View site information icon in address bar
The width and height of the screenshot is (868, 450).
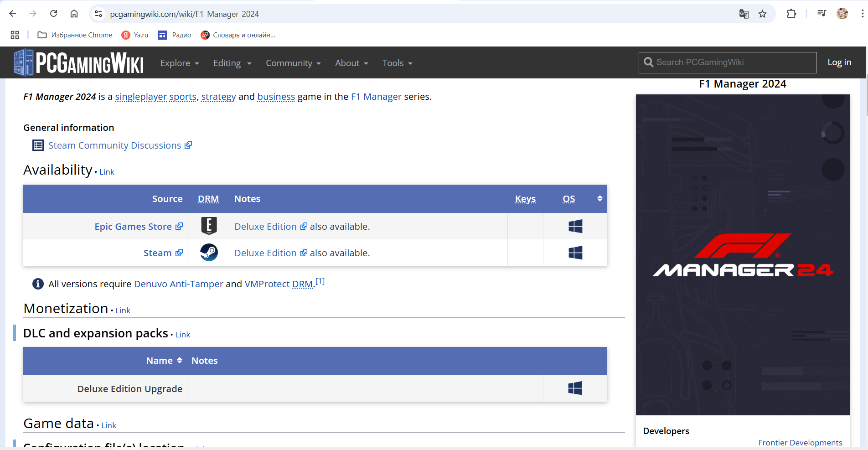click(98, 14)
